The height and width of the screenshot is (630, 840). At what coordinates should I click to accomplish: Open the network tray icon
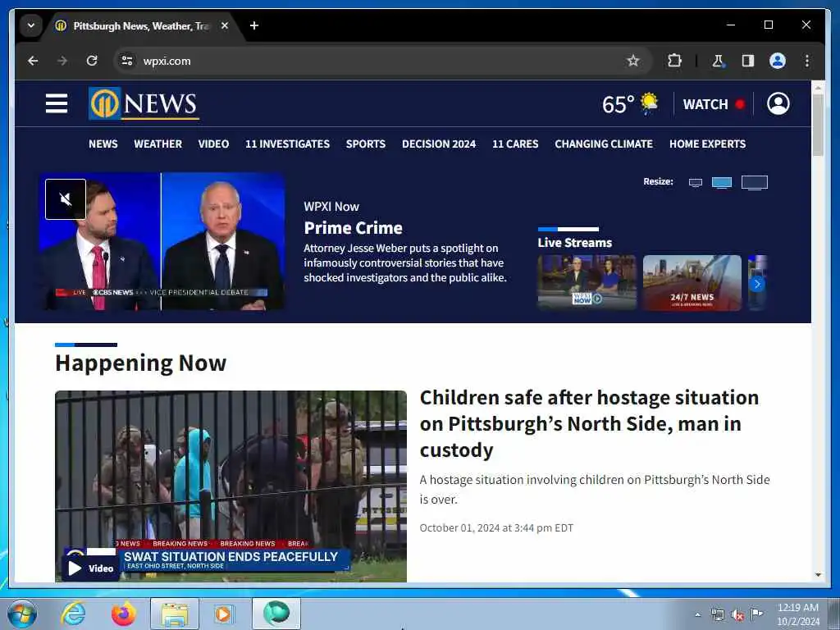pos(717,614)
